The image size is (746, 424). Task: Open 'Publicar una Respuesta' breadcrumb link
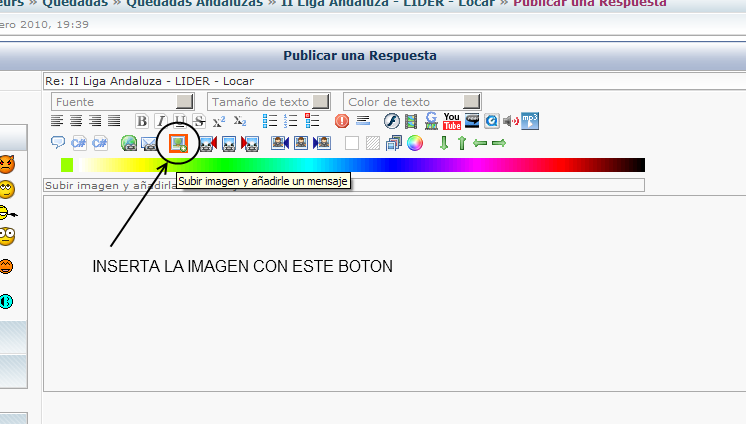click(590, 4)
